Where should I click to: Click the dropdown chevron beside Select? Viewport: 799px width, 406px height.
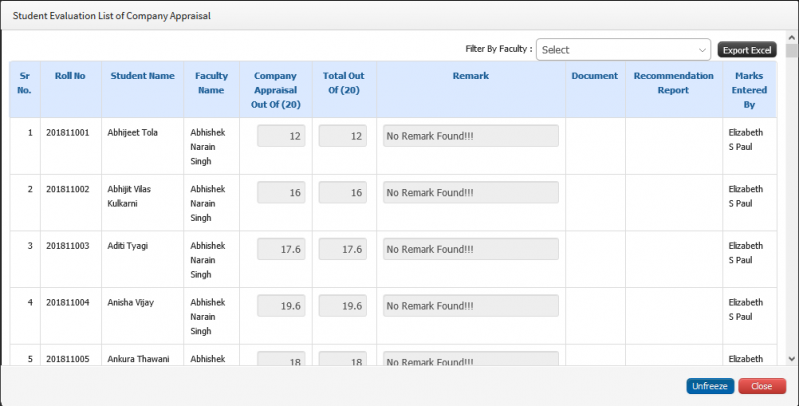click(x=702, y=50)
